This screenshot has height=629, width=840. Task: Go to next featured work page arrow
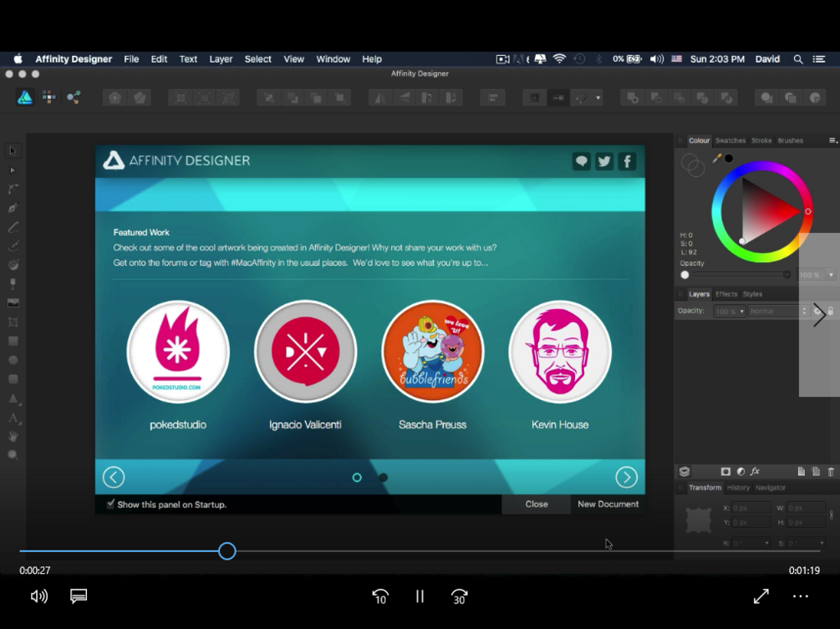(x=626, y=477)
